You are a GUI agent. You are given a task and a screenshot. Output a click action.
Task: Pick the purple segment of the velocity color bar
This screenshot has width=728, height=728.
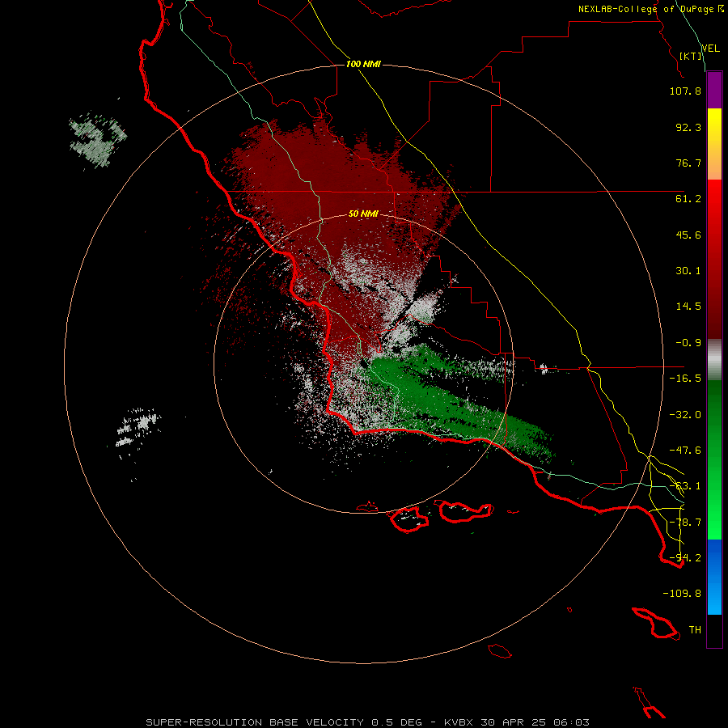pyautogui.click(x=714, y=90)
